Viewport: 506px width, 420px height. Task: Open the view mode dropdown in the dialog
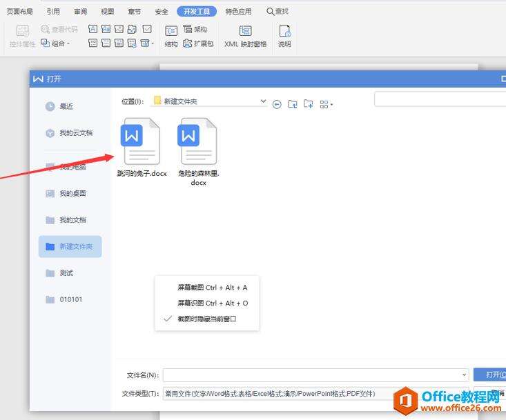[327, 104]
